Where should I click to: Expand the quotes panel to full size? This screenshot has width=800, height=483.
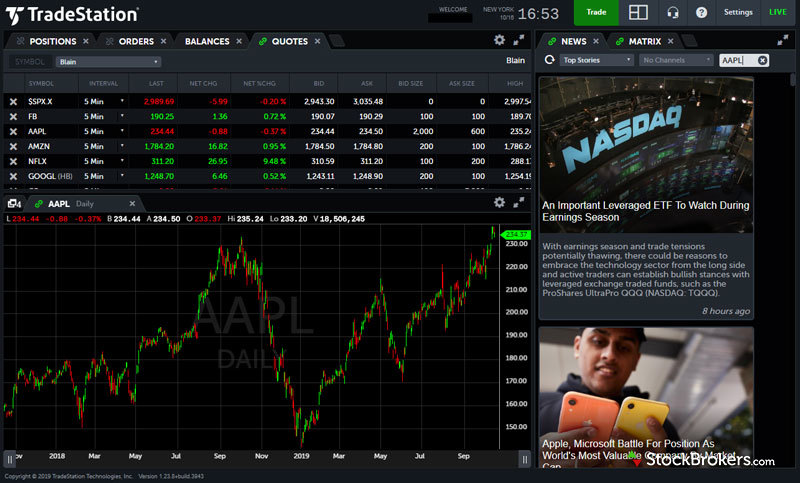(x=519, y=40)
